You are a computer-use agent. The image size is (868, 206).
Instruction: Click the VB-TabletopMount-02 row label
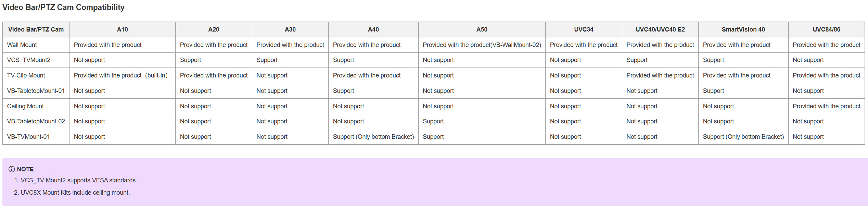tap(36, 121)
